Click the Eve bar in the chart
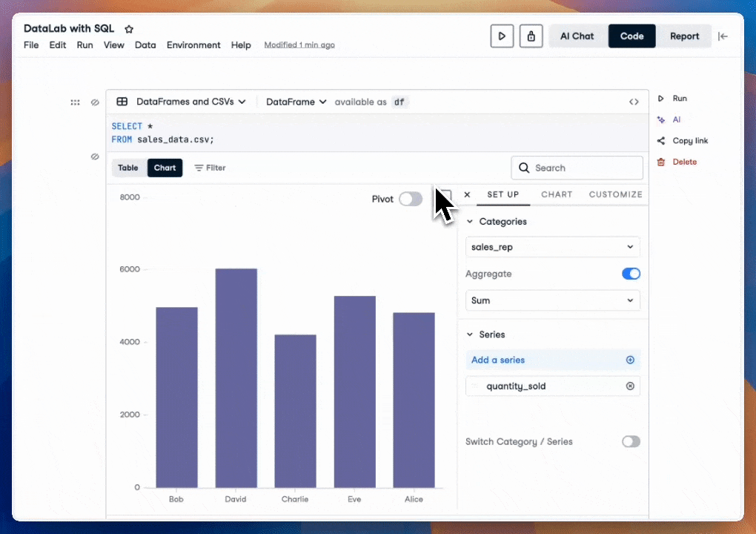The width and height of the screenshot is (756, 534). (x=354, y=392)
